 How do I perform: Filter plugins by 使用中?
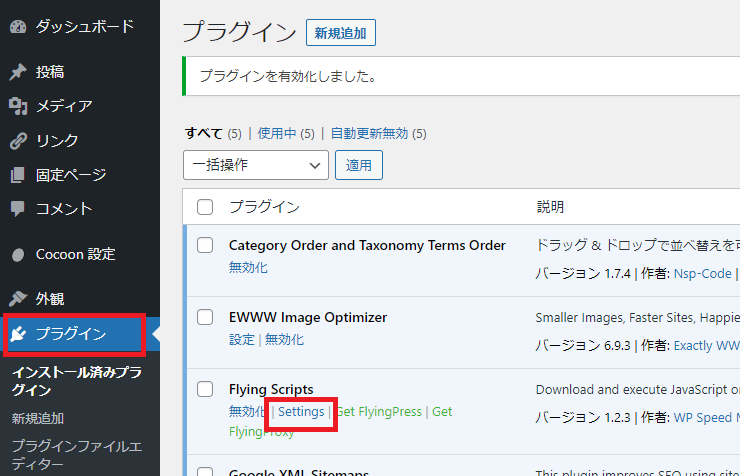(277, 134)
